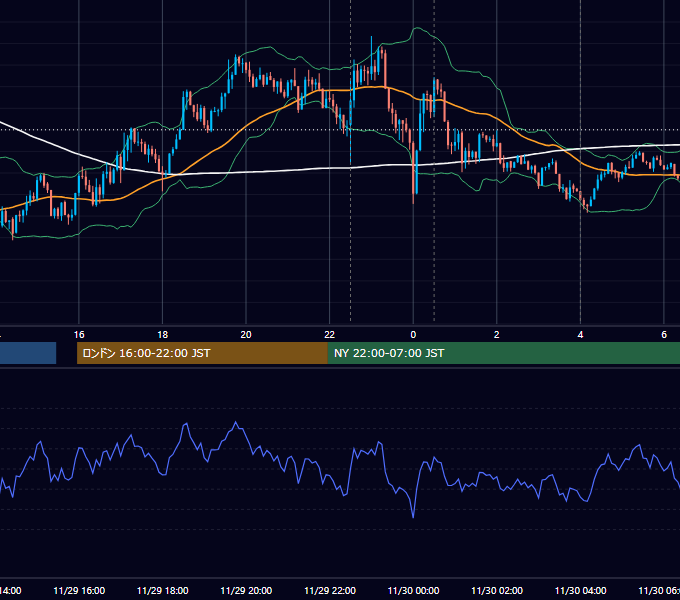The height and width of the screenshot is (600, 680).
Task: Click the 0 hour label on the chart axis
Action: click(413, 335)
